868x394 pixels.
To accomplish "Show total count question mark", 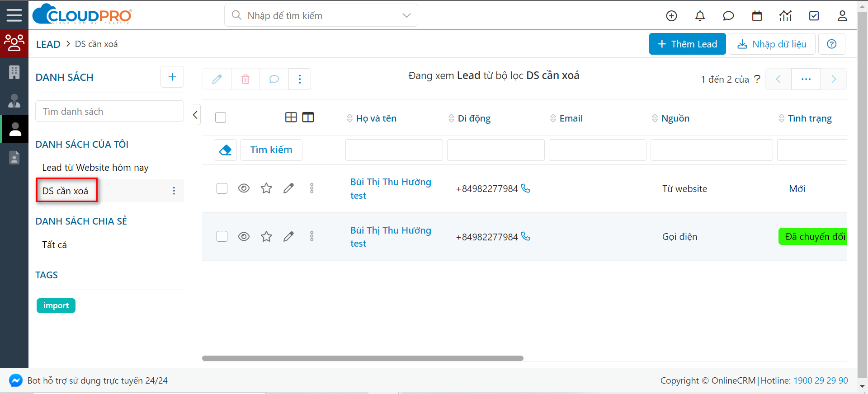I will [x=757, y=79].
